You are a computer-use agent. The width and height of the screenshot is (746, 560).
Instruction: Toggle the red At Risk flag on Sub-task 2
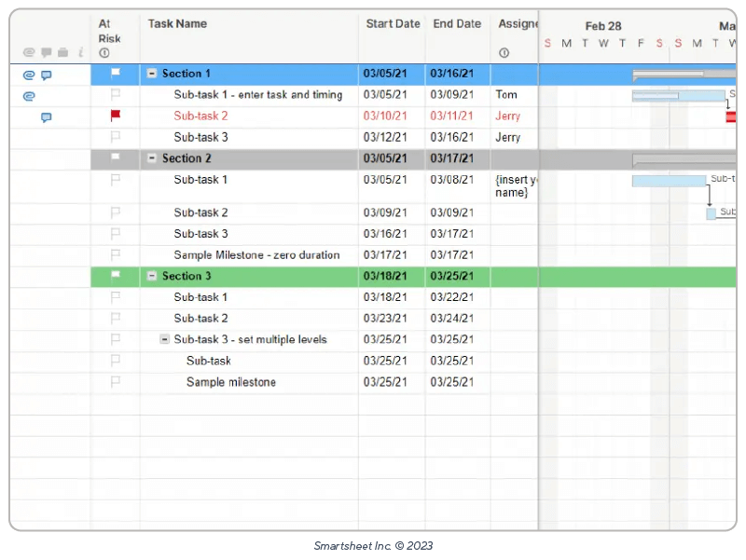(114, 116)
